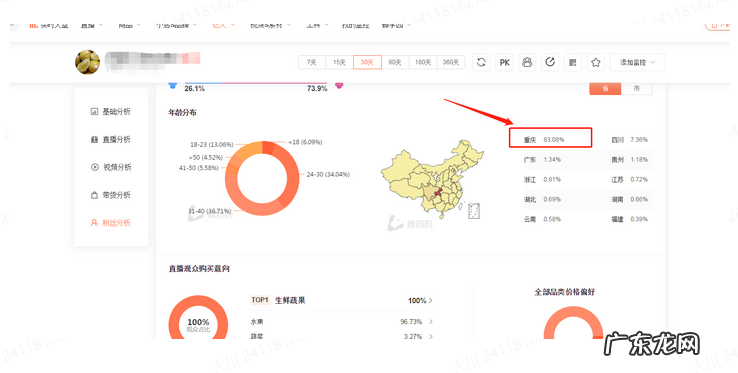Screen dimensions: 738x373
Task: Click the 重庆 83.08% entry
Action: click(x=544, y=140)
